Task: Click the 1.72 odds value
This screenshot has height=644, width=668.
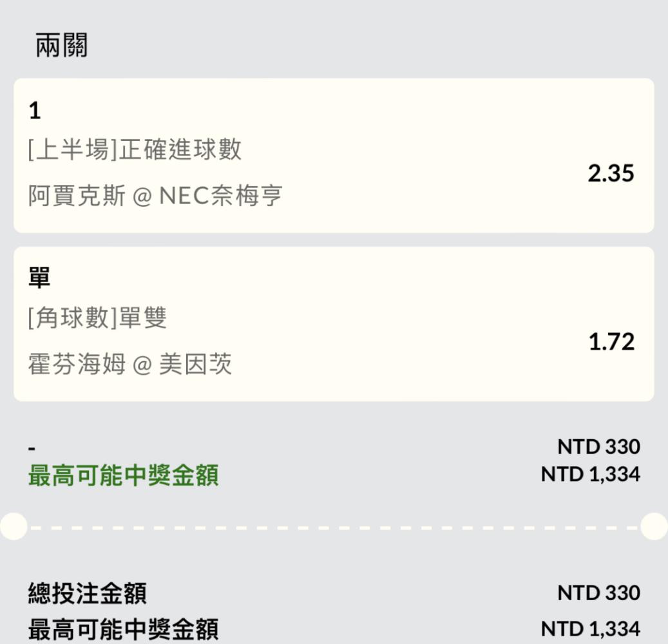Action: pos(611,342)
